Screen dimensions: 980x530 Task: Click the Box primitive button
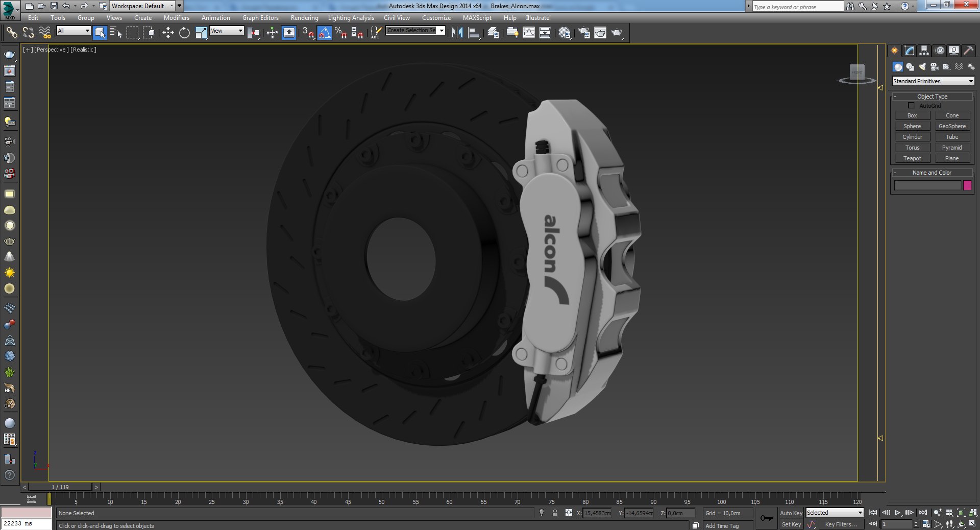[912, 115]
